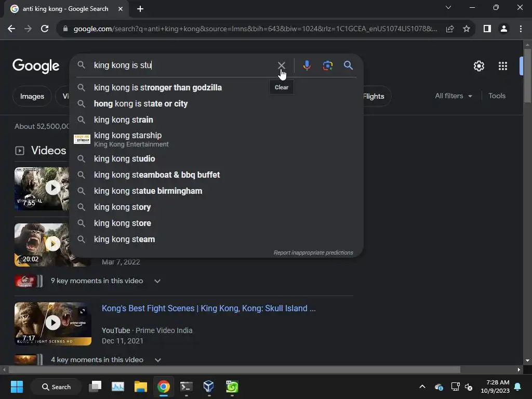This screenshot has width=532, height=399.
Task: Open VirtualBox cube icon on taskbar
Action: (x=209, y=387)
